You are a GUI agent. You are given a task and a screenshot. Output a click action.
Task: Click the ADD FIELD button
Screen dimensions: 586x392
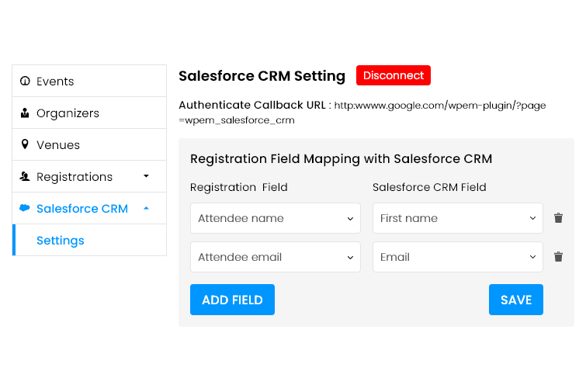tap(232, 300)
